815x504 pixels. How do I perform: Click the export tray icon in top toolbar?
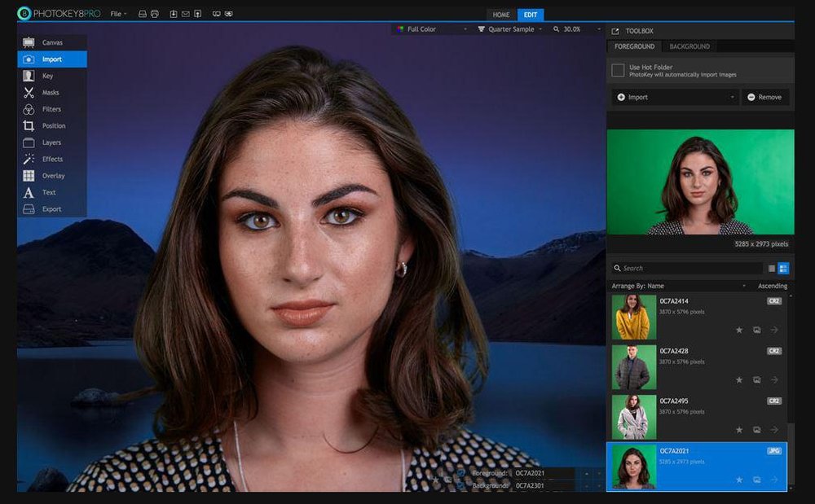[142, 14]
